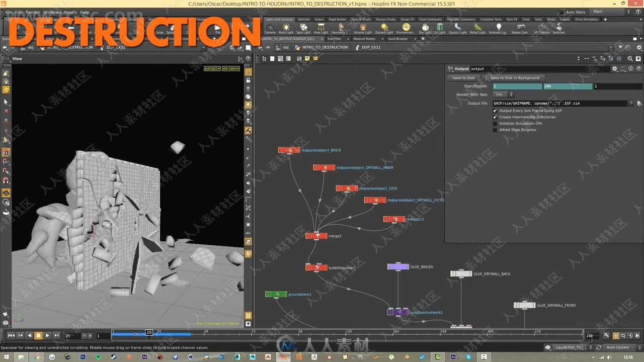Click obj in network path bar

click(x=285, y=47)
